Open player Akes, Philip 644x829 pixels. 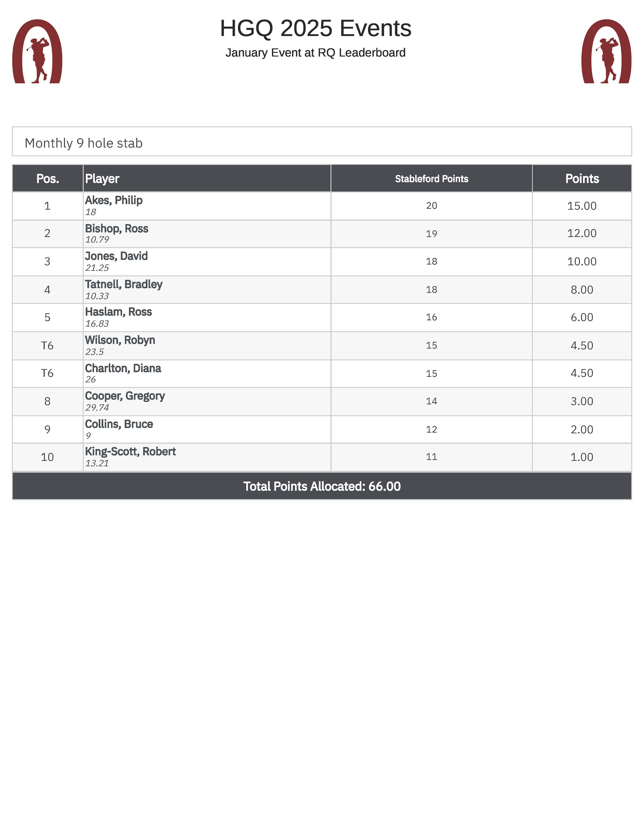(x=114, y=200)
